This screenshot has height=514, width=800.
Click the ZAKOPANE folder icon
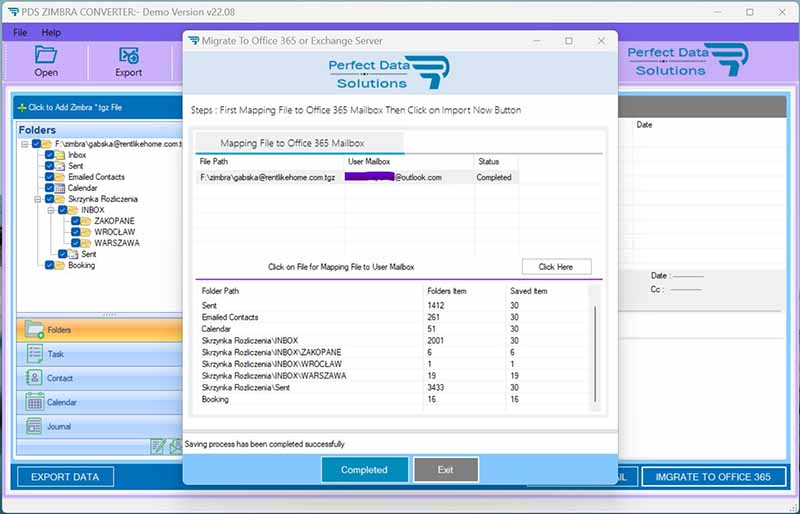[x=86, y=221]
